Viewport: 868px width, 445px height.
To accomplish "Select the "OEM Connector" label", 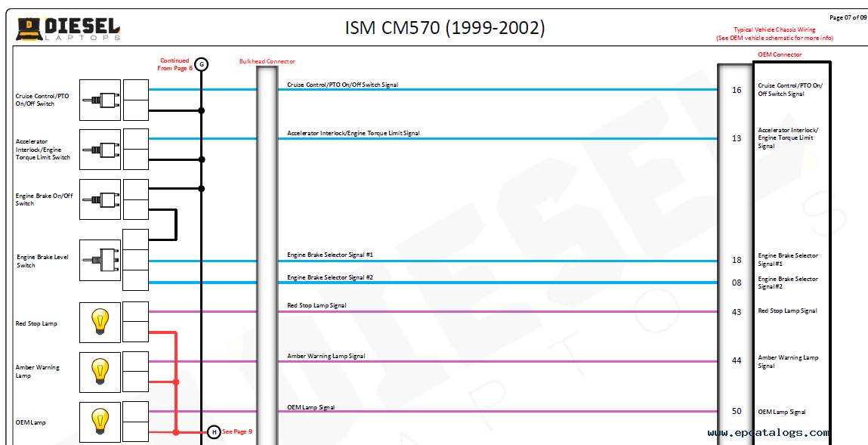I will 780,54.
